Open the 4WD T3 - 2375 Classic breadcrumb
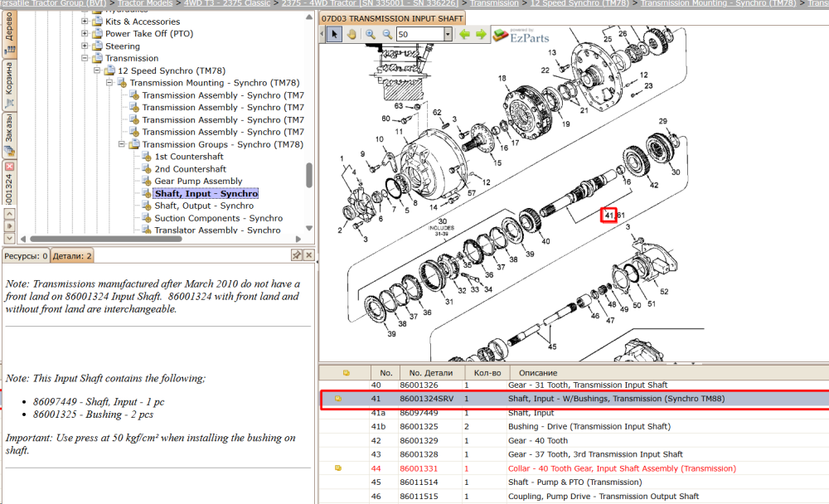 pos(227,3)
